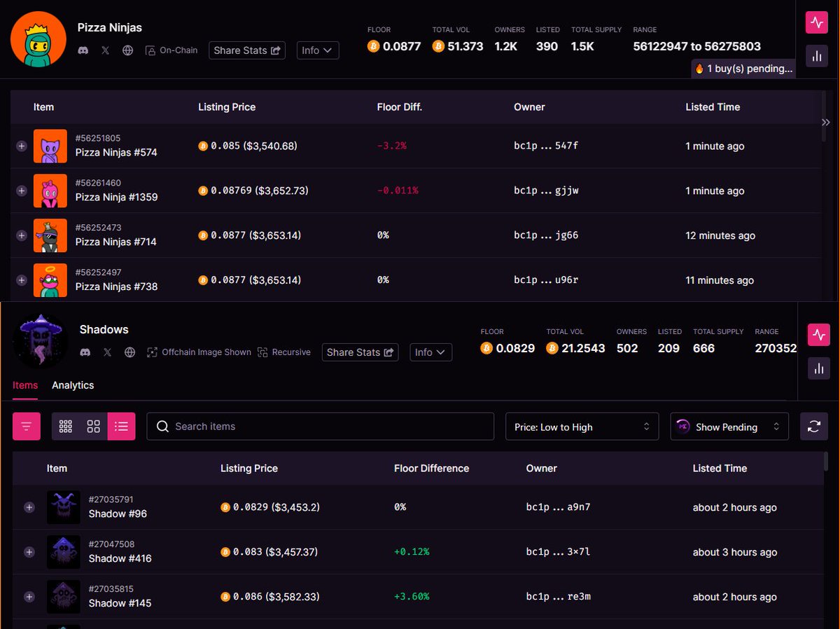Viewport: 840px width, 629px height.
Task: Open Pizza Ninjas #714 thumbnail
Action: 50,235
